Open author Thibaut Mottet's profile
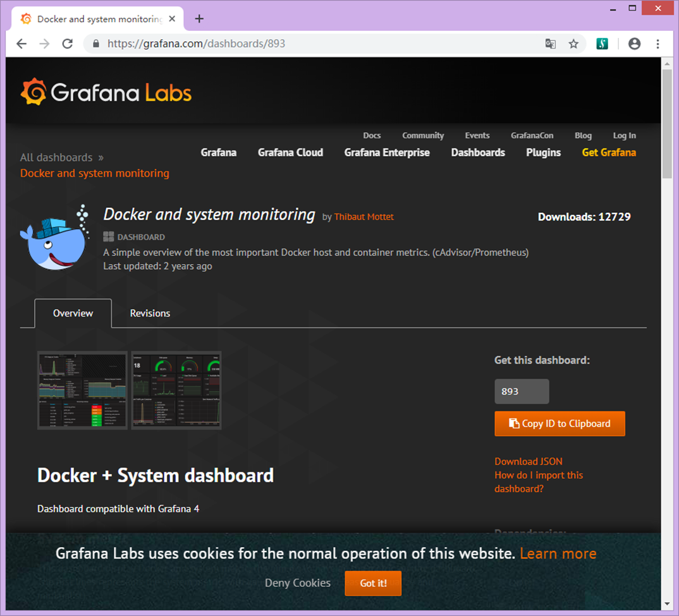The image size is (679, 616). (x=364, y=217)
